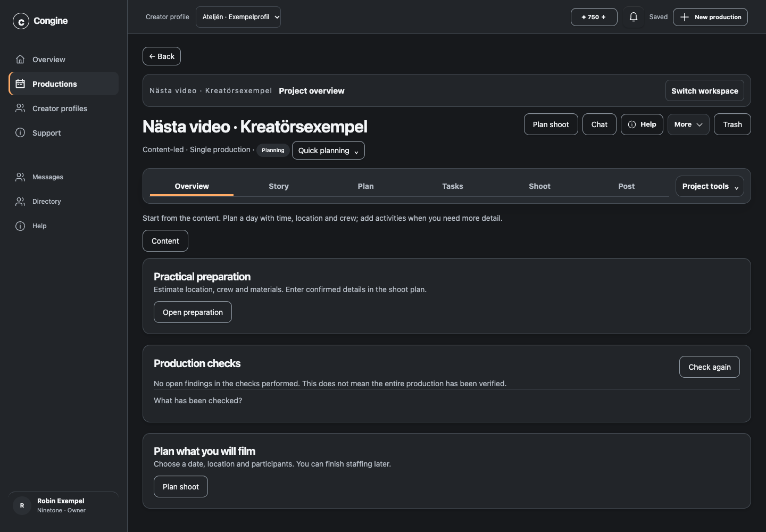Switch to the Plan tab
Image resolution: width=766 pixels, height=532 pixels.
point(365,186)
